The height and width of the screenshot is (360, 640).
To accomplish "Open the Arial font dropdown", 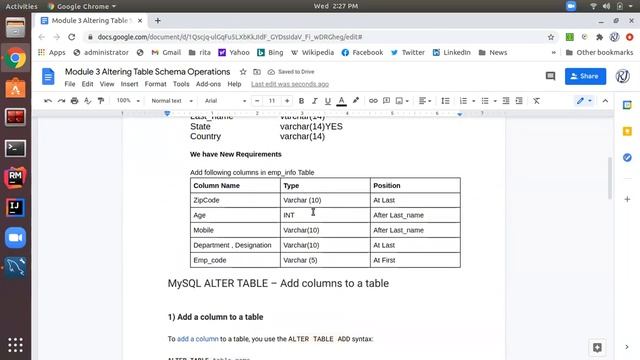I will click(x=225, y=101).
